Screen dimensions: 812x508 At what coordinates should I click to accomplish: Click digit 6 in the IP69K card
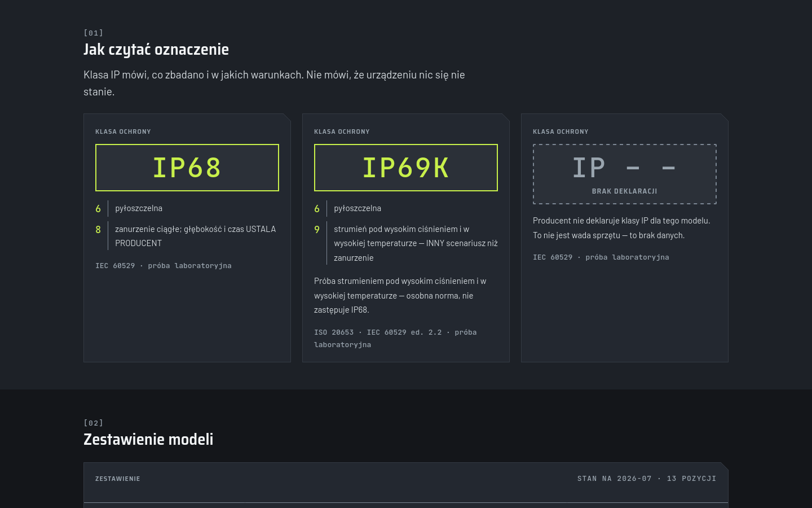click(317, 209)
